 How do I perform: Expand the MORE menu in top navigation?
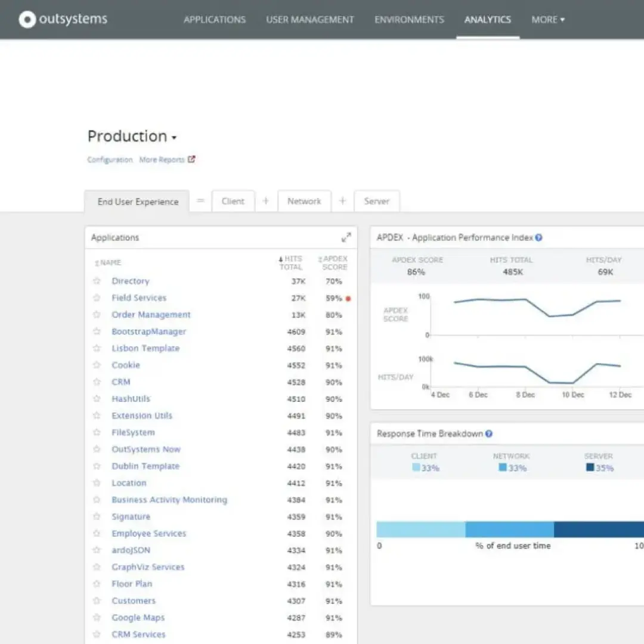pyautogui.click(x=547, y=20)
